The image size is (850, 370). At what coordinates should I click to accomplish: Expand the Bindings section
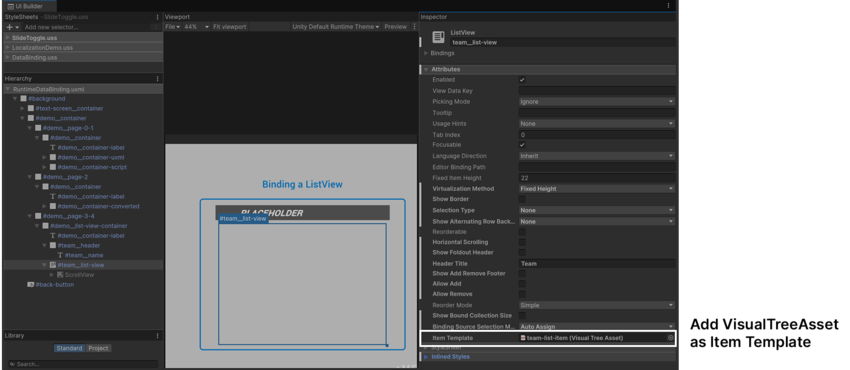coord(426,53)
